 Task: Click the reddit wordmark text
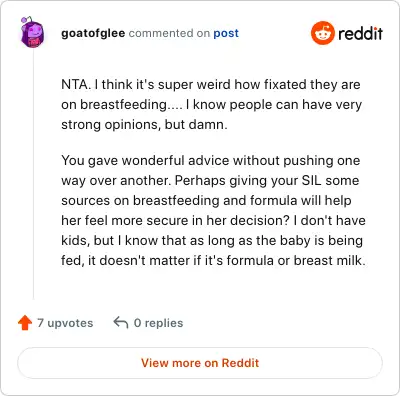tap(360, 33)
